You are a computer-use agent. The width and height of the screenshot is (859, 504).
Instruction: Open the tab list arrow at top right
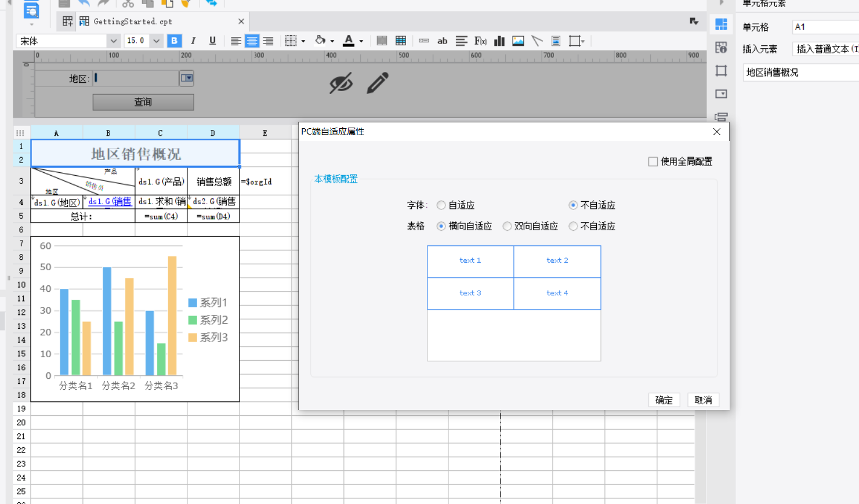pos(694,21)
